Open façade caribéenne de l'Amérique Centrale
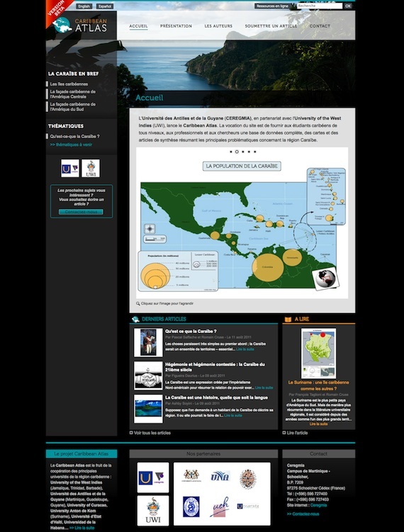This screenshot has height=532, width=404. click(x=73, y=94)
